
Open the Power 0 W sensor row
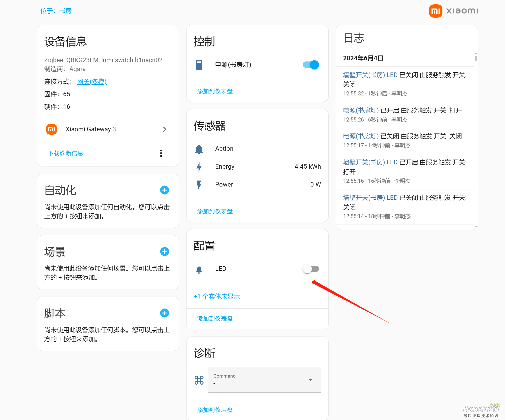pyautogui.click(x=257, y=184)
